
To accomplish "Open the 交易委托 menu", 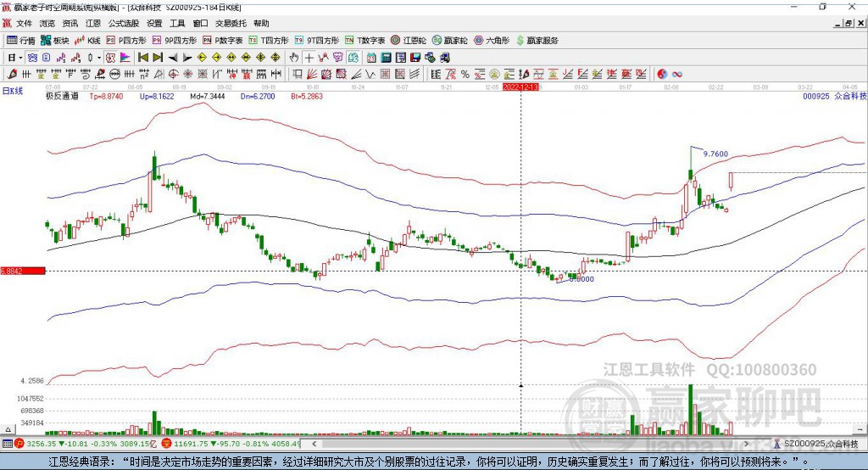I will (231, 23).
